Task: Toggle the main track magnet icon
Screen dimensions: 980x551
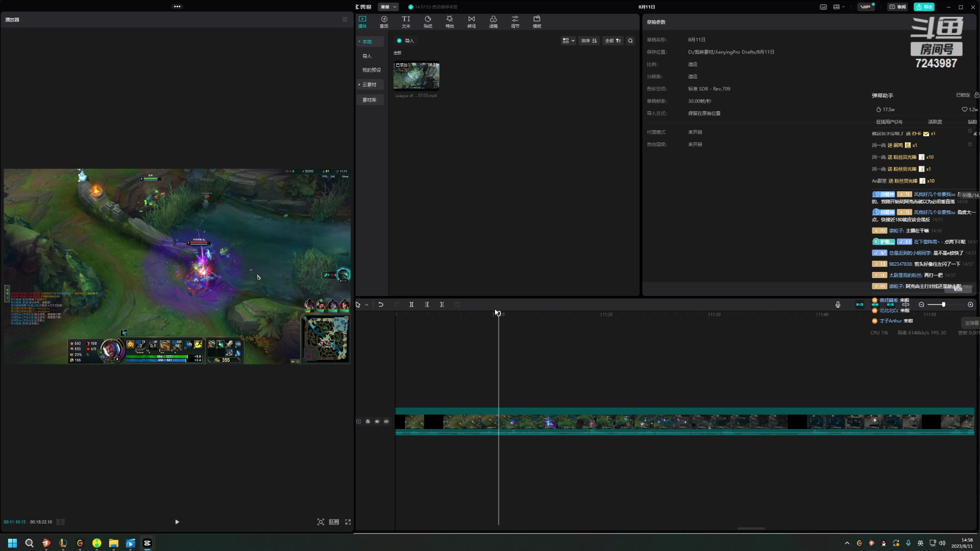Action: point(860,305)
